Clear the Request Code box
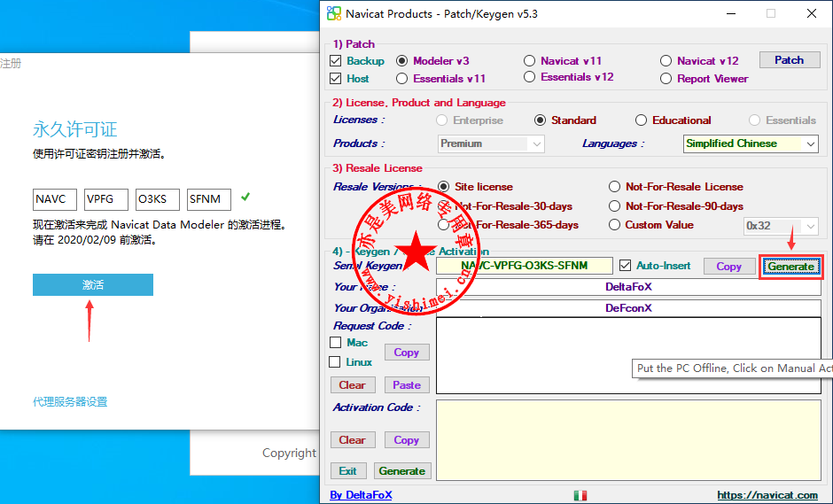 (352, 385)
